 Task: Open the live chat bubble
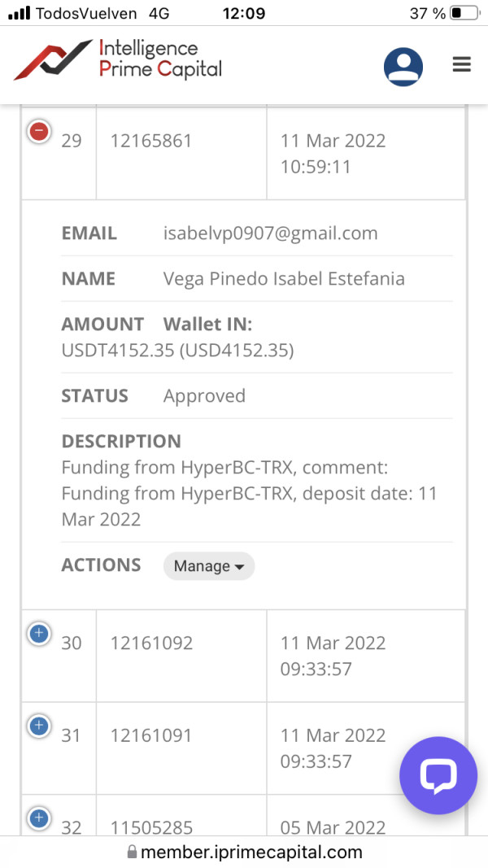click(x=438, y=775)
